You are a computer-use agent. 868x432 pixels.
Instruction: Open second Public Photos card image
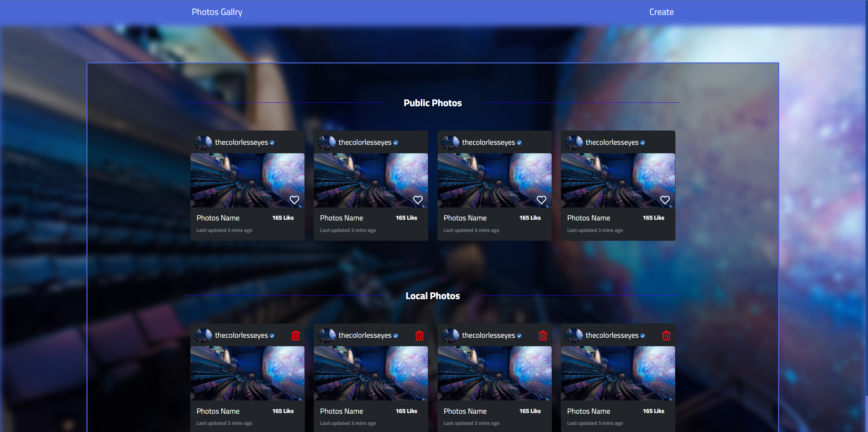[371, 180]
